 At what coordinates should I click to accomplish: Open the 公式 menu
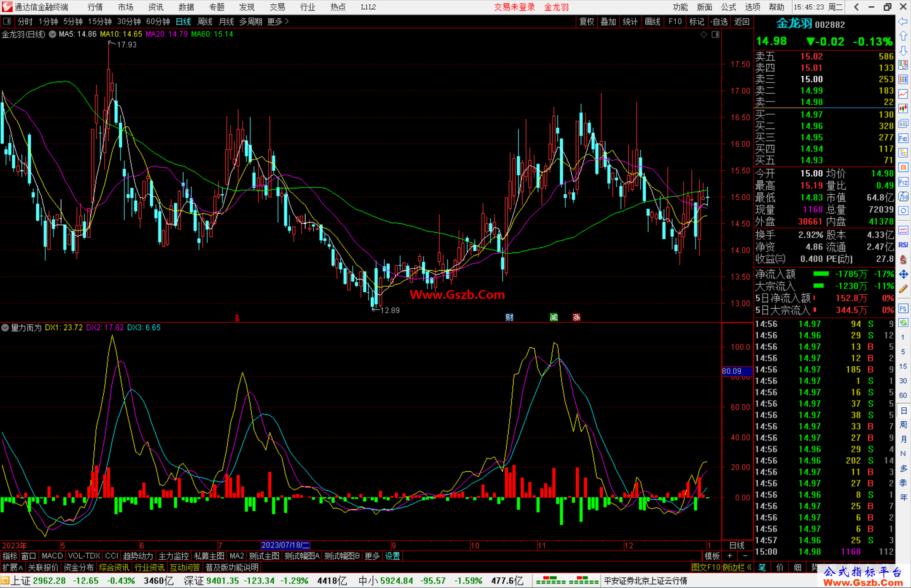[x=728, y=7]
